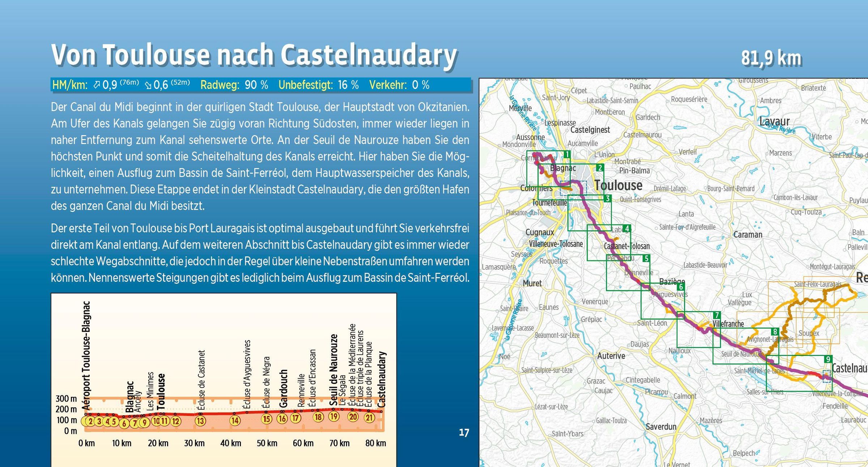The image size is (868, 467).
Task: Click the Seuil de Naurouze profile label
Action: click(x=333, y=369)
